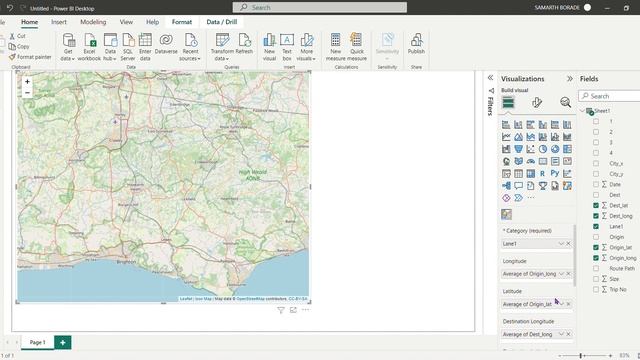Image resolution: width=640 pixels, height=360 pixels.
Task: Open Average of Origin_lat dropdown
Action: (x=562, y=304)
